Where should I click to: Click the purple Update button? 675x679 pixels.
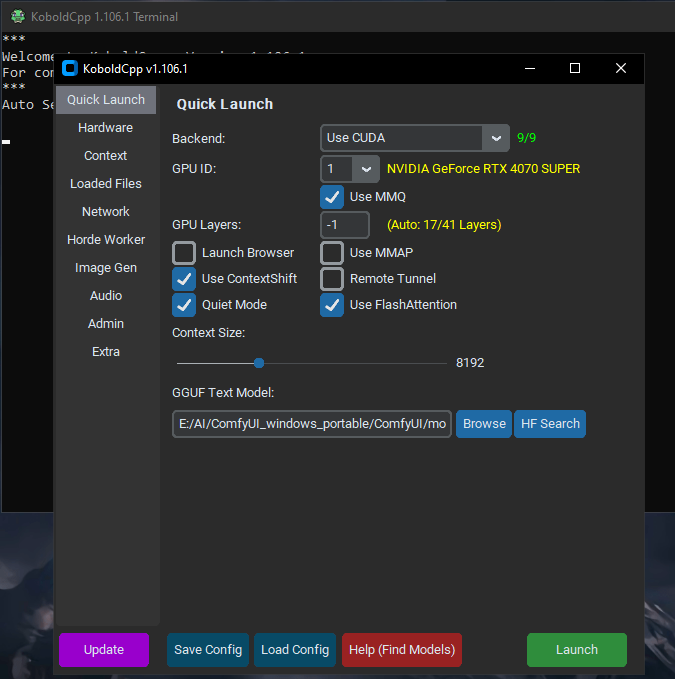(x=104, y=650)
